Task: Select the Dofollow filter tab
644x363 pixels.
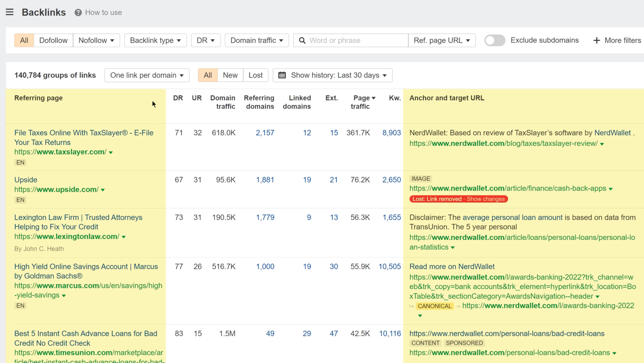Action: click(53, 41)
